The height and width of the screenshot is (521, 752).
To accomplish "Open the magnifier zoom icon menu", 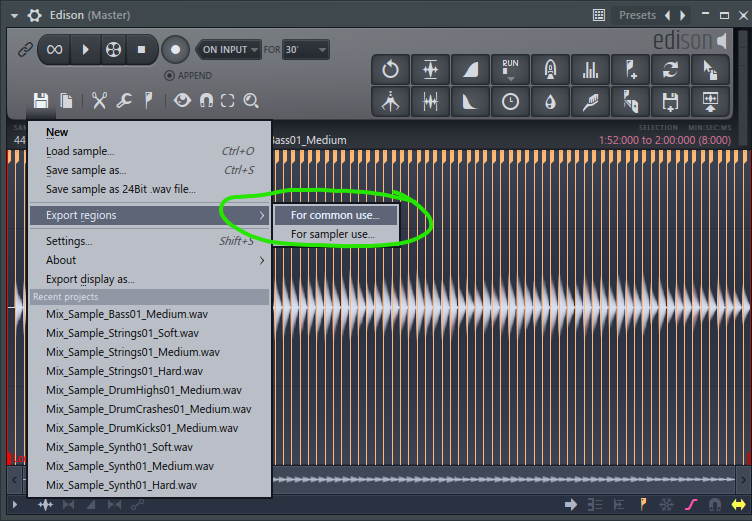I will point(251,101).
